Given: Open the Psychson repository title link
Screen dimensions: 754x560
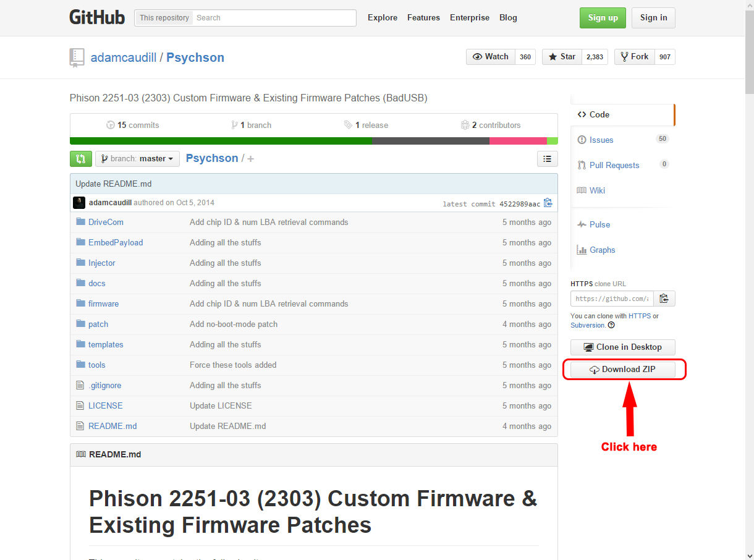Looking at the screenshot, I should [195, 57].
